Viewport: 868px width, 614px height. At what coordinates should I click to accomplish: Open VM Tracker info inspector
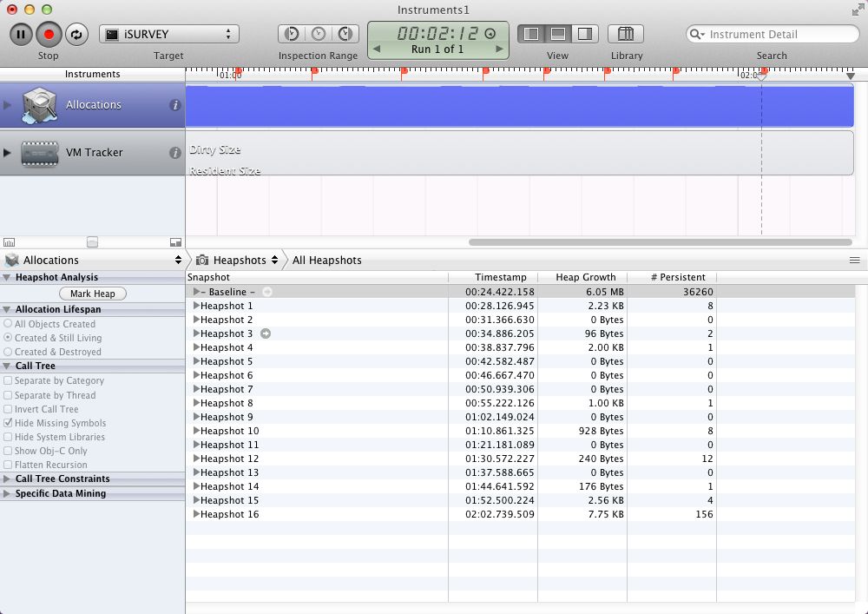[175, 153]
